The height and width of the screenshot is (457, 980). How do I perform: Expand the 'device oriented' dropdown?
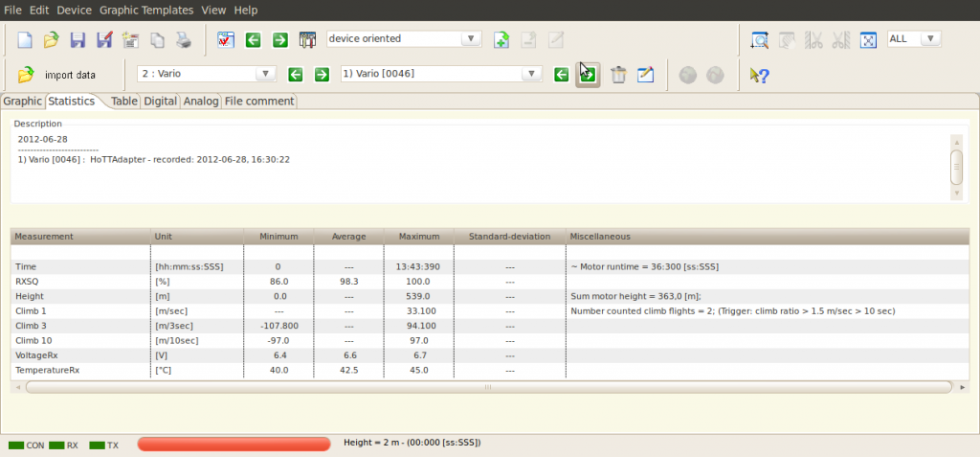[470, 39]
